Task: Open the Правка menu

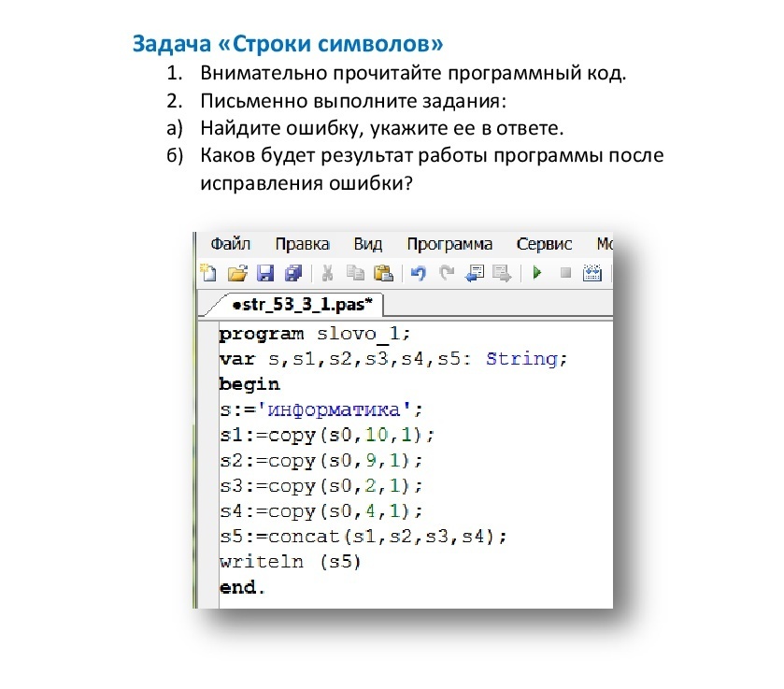Action: click(303, 244)
